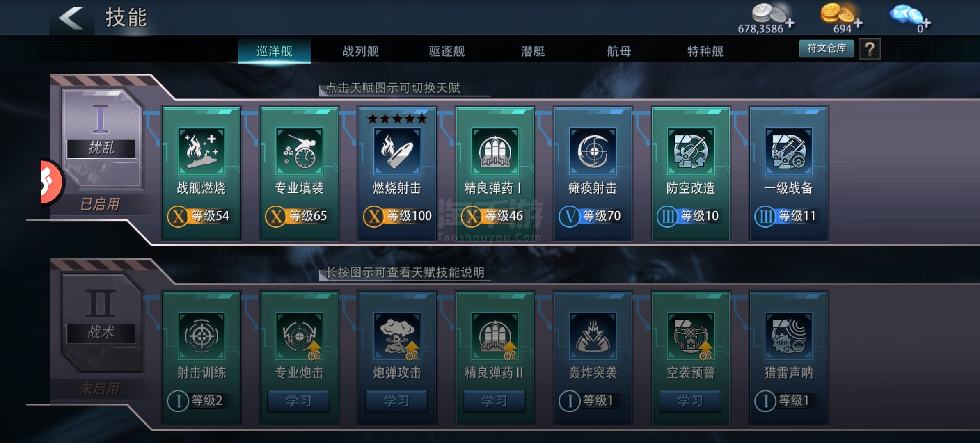Click the 射击训练 skill icon
Viewport: 980px width, 443px height.
pyautogui.click(x=201, y=336)
